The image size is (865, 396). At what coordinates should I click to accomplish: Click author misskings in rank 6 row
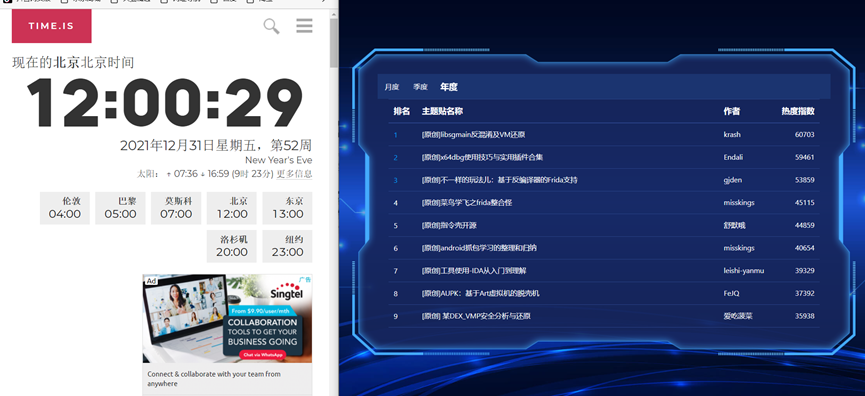click(x=739, y=248)
